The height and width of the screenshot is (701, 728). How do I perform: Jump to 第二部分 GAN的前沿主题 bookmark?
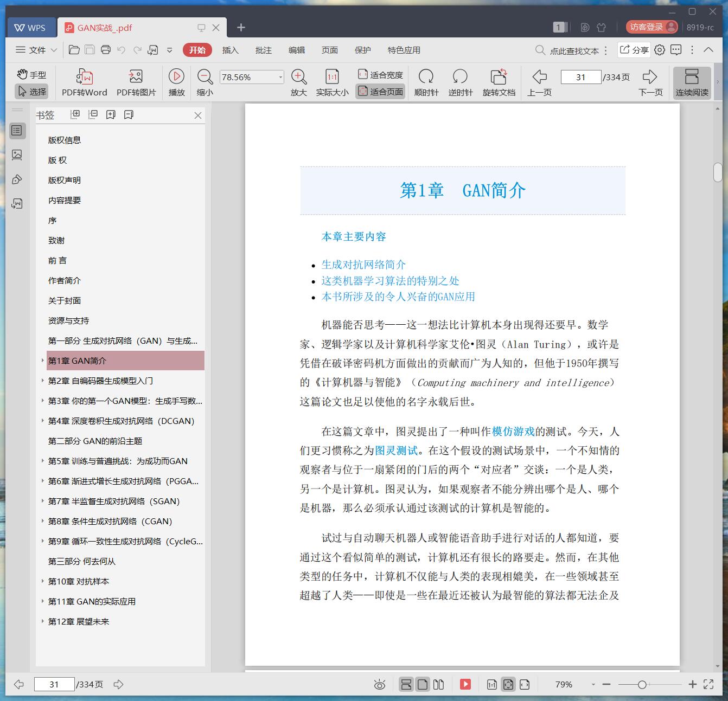95,441
